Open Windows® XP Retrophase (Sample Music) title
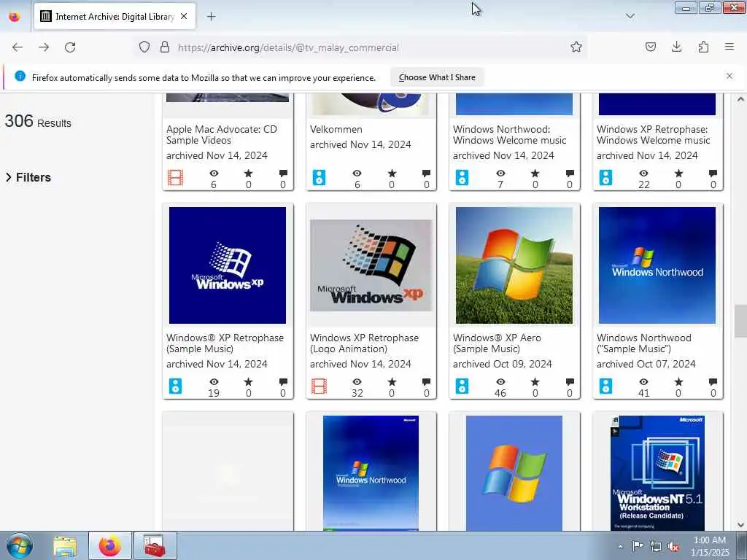This screenshot has width=747, height=560. 225,343
